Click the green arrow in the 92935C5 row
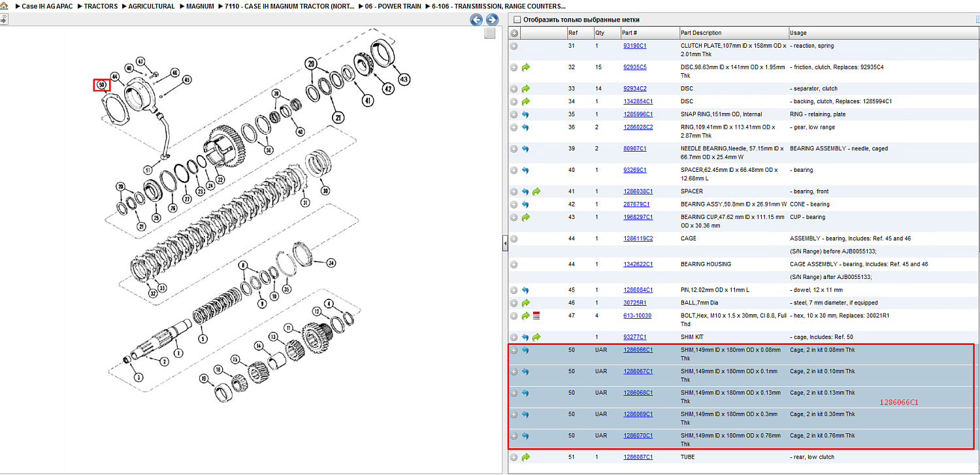980x475 pixels. click(x=525, y=67)
